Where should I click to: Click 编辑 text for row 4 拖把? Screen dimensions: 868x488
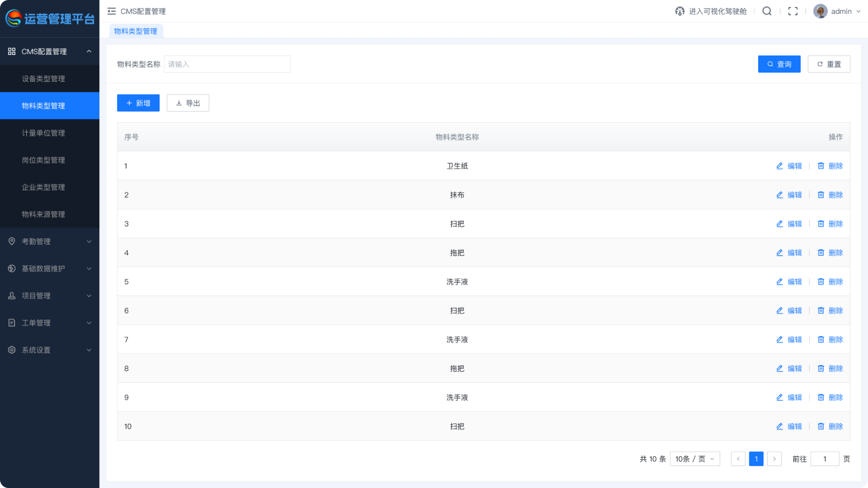pos(795,253)
